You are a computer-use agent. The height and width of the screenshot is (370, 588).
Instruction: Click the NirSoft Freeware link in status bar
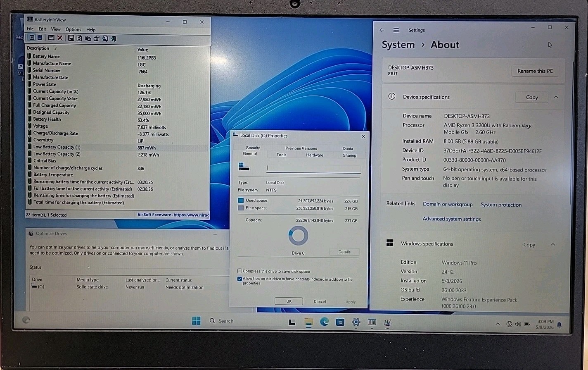(x=173, y=215)
